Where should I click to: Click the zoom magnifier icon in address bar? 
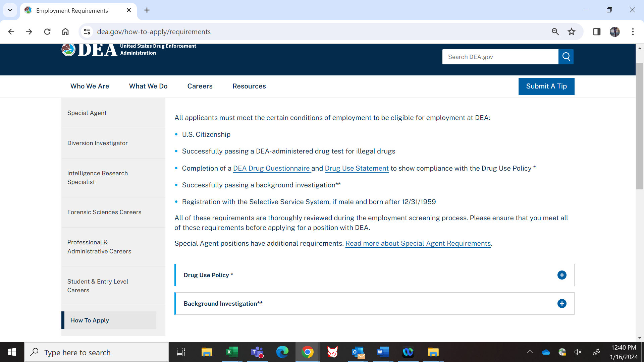point(555,32)
